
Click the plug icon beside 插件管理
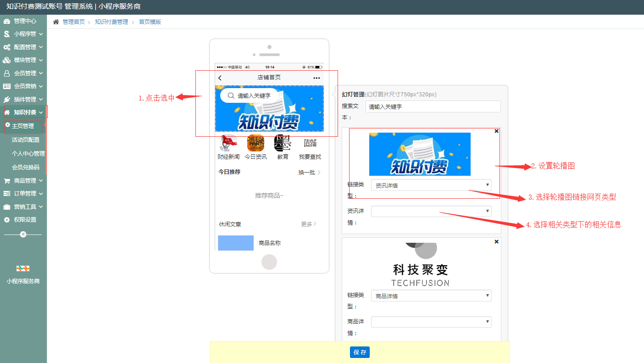pos(7,100)
